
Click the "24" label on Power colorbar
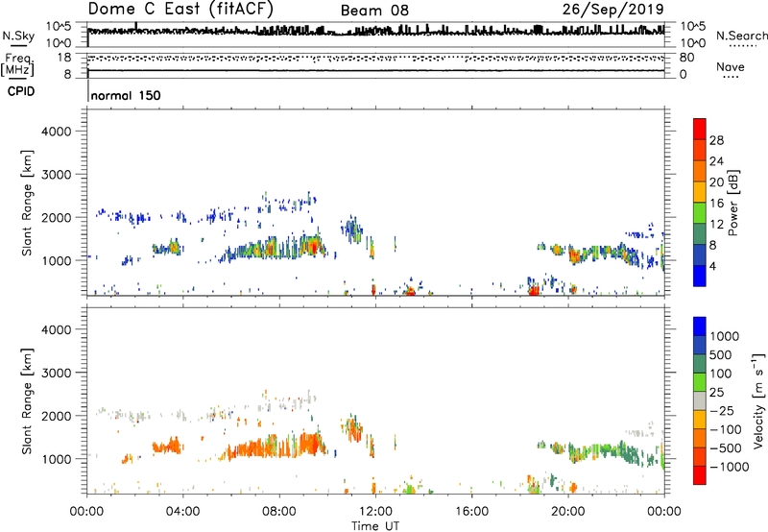[716, 161]
